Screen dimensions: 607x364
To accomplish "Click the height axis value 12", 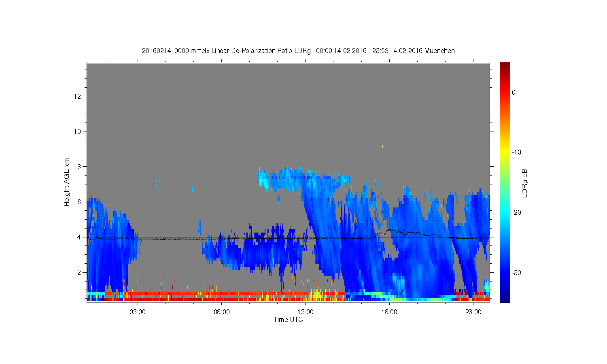I will coord(78,96).
